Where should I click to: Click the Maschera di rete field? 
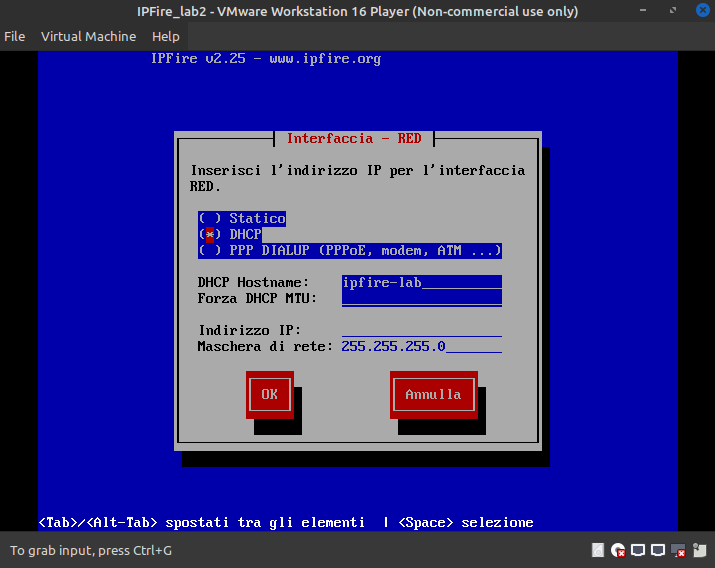click(422, 346)
